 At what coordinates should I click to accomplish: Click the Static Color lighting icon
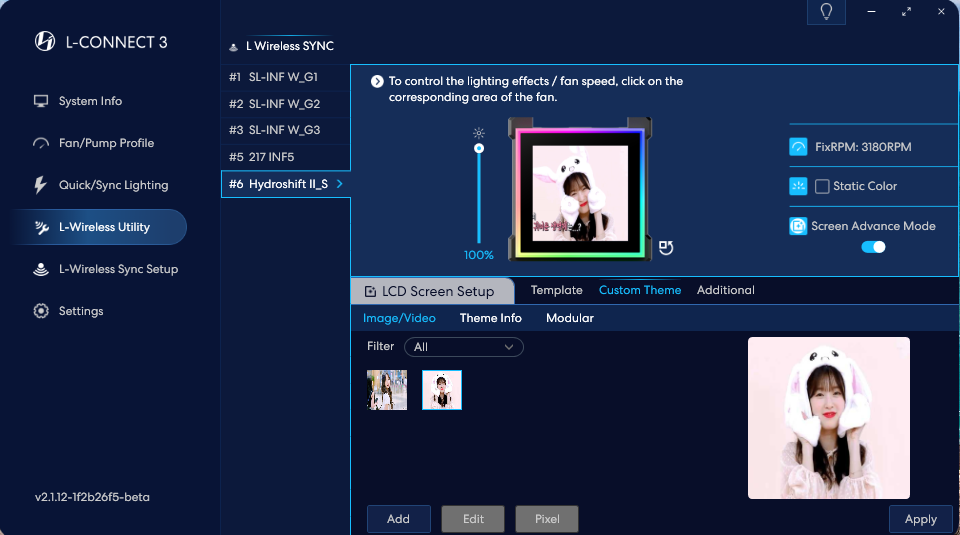tap(798, 186)
